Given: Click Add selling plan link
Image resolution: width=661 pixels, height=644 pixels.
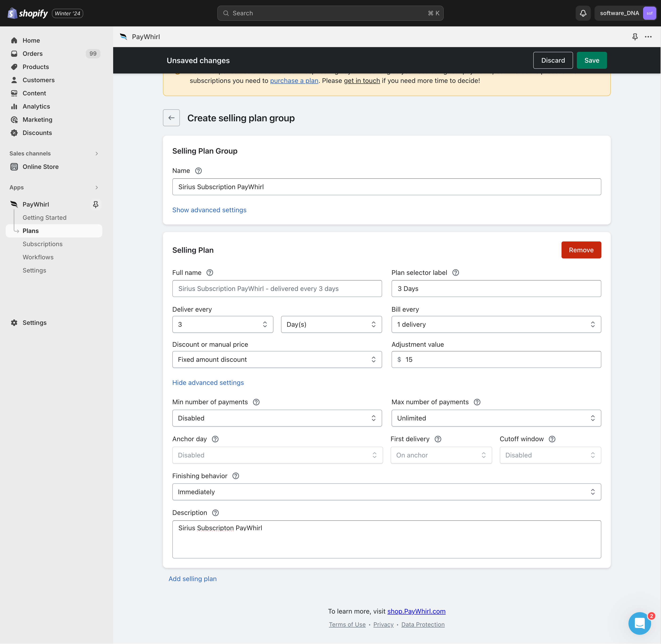Looking at the screenshot, I should tap(193, 579).
